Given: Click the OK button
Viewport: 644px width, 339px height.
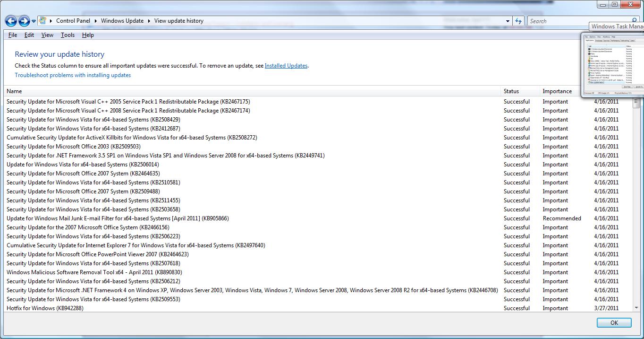Looking at the screenshot, I should click(x=614, y=322).
